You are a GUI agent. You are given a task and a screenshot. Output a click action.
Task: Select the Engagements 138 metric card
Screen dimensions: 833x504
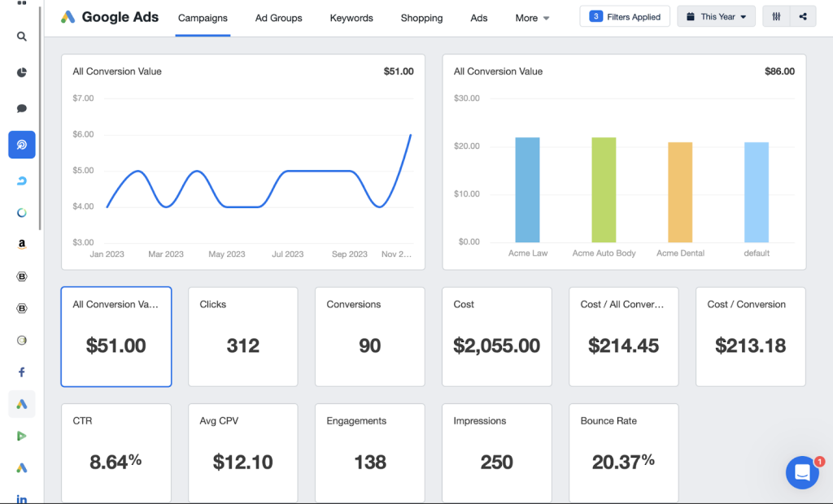coord(370,453)
